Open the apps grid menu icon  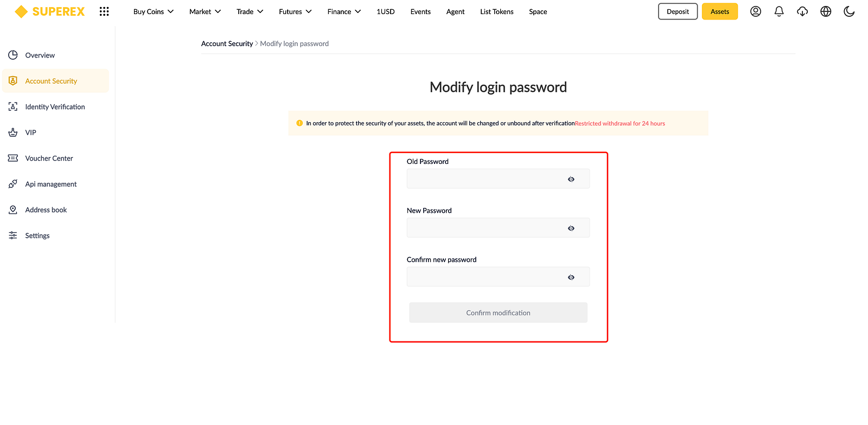pyautogui.click(x=104, y=11)
